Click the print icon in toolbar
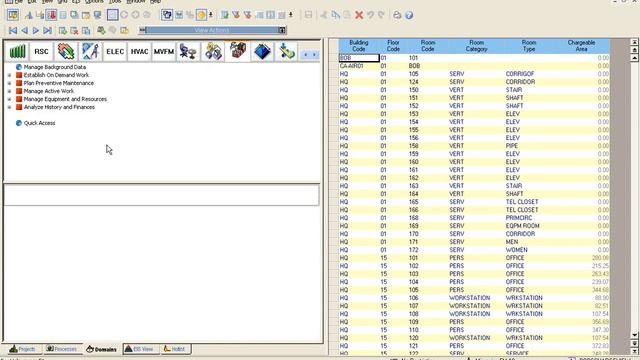 click(x=397, y=15)
